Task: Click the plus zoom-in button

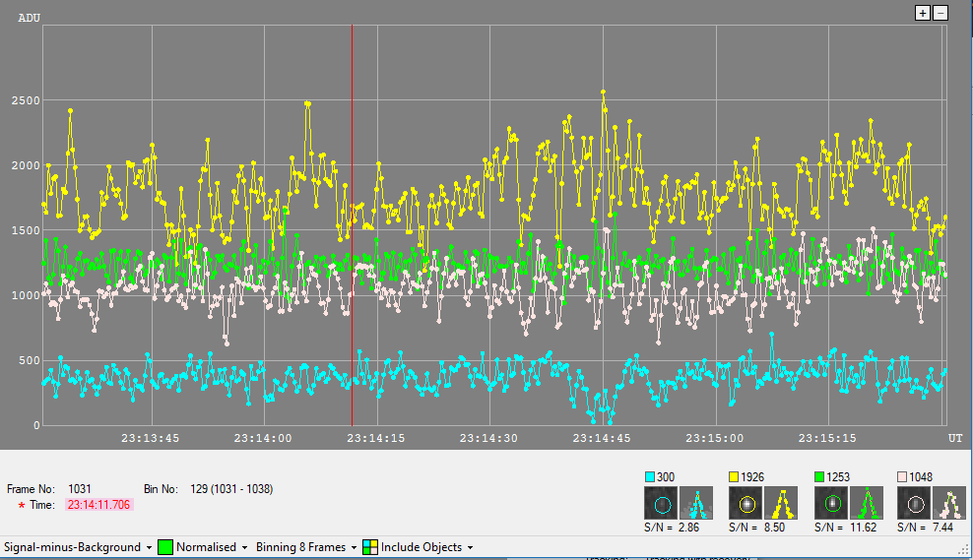Action: pos(923,13)
